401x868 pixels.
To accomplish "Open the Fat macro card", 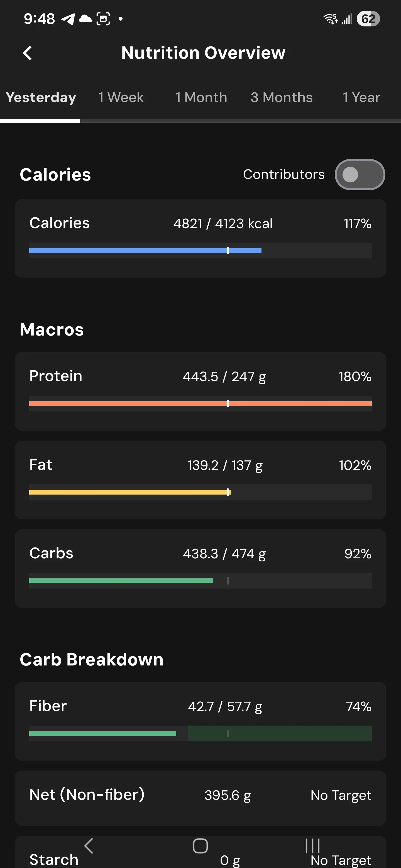I will [x=200, y=480].
